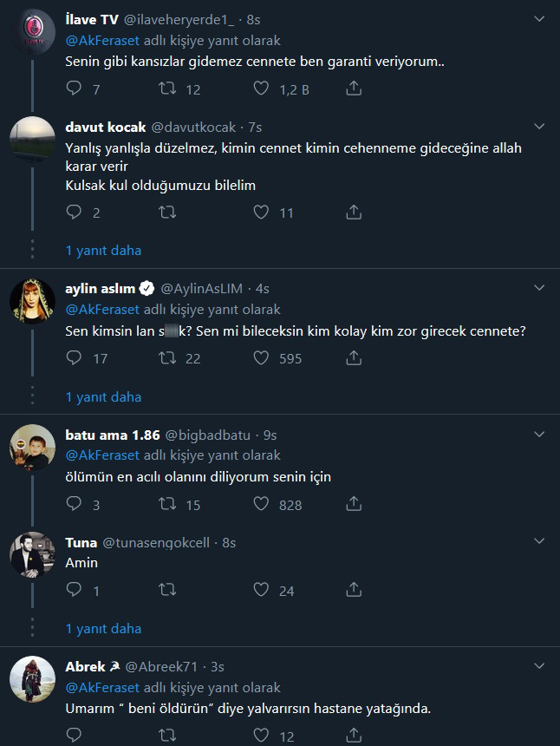The image size is (560, 746).
Task: Like Tuna's 'Amin' reply
Action: click(259, 590)
